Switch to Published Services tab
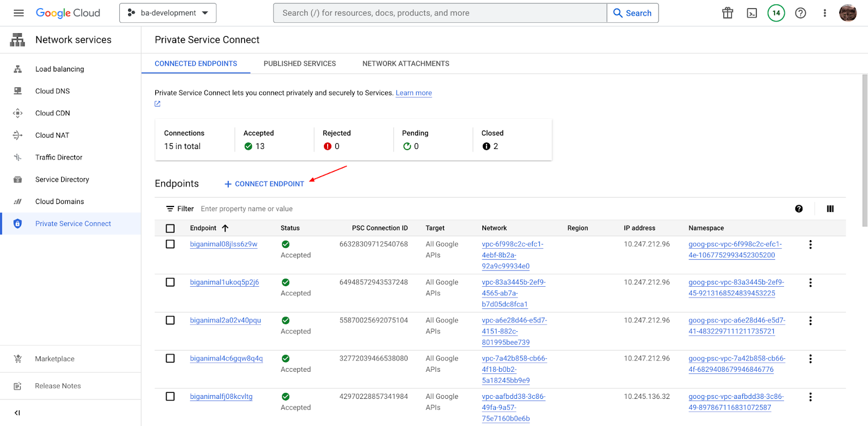The image size is (868, 426). 300,63
